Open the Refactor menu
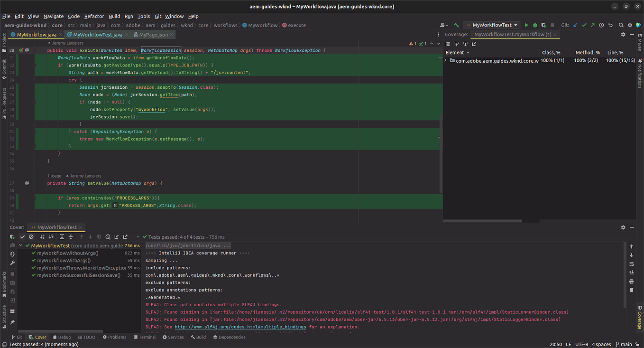Viewport: 644px width, 348px height. [x=94, y=16]
